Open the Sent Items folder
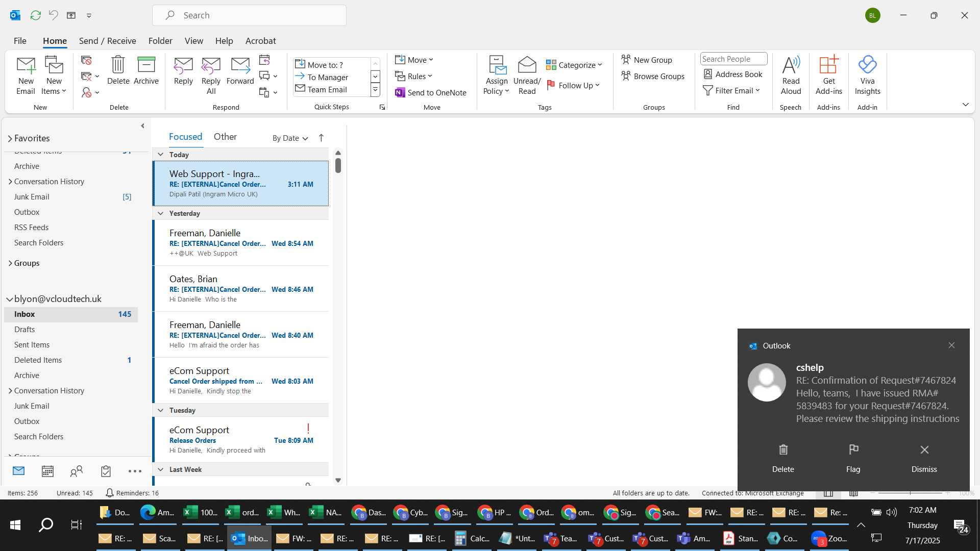980x551 pixels. (x=71, y=345)
